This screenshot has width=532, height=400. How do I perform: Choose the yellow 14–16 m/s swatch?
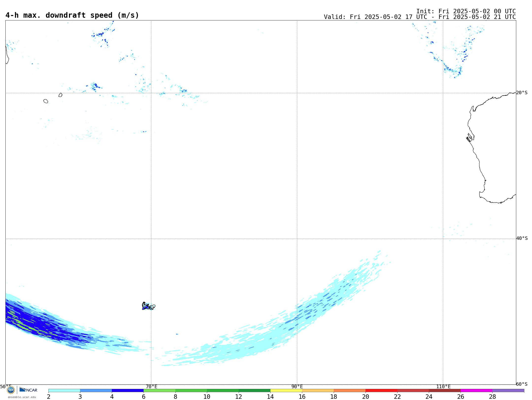(x=286, y=391)
